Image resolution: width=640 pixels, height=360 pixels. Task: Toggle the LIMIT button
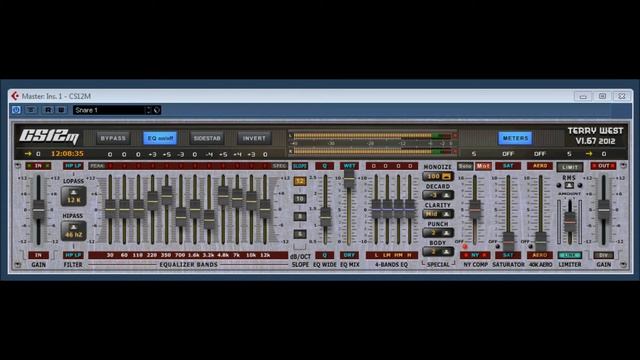click(x=570, y=167)
